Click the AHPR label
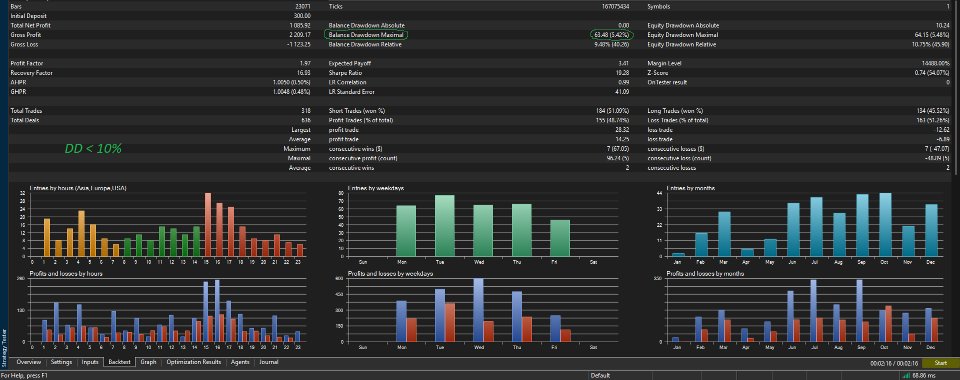 [18, 83]
